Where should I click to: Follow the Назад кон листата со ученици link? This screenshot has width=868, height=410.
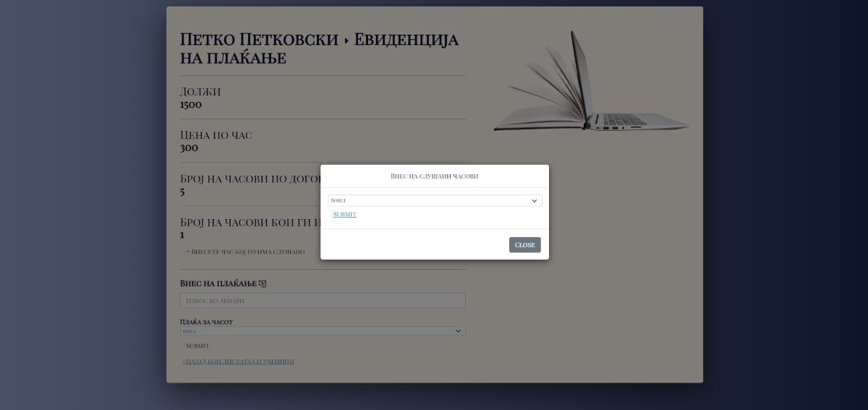tap(238, 361)
